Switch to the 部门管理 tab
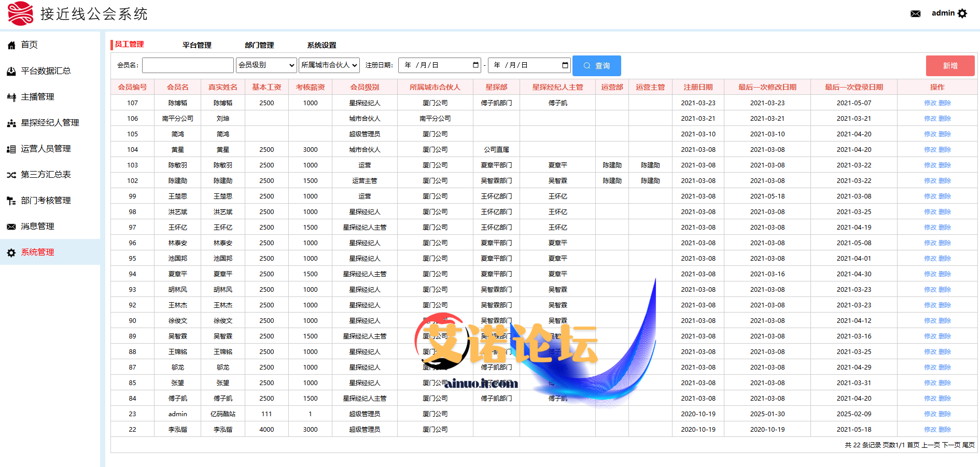Viewport: 980px width, 467px height. point(259,45)
